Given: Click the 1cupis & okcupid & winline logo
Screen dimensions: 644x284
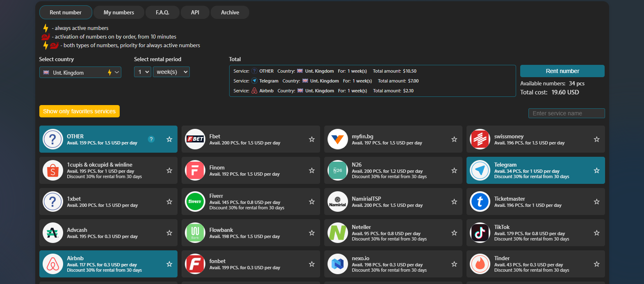Looking at the screenshot, I should tap(53, 170).
